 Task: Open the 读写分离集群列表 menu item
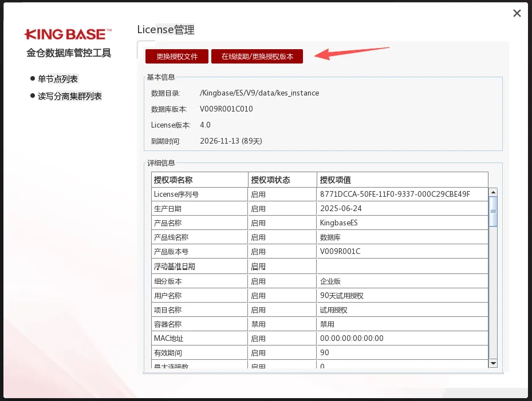pos(69,96)
